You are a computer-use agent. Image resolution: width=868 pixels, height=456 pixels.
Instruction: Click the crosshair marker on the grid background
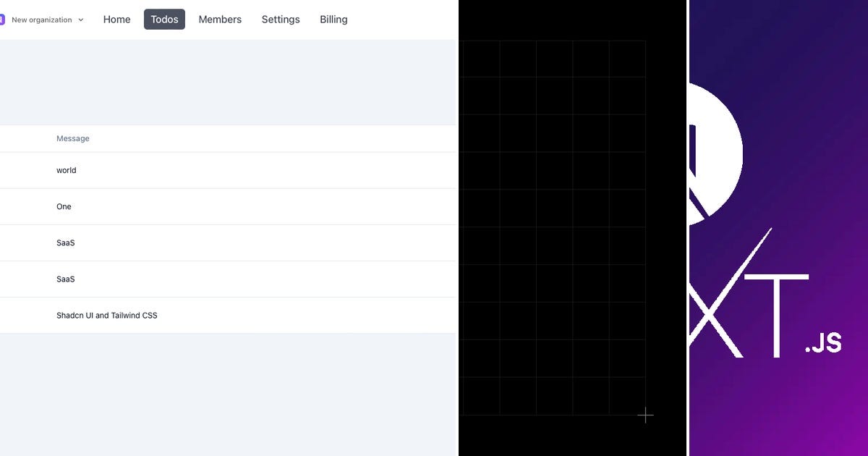646,415
